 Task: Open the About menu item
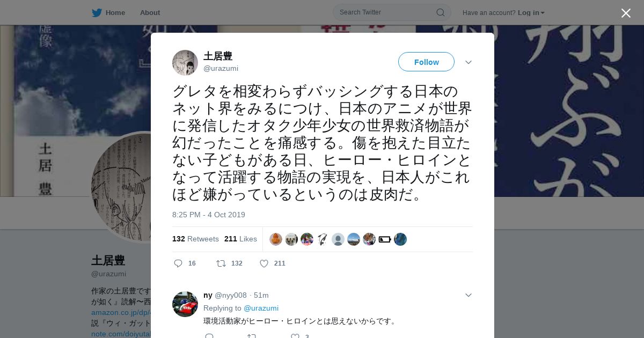pyautogui.click(x=150, y=12)
